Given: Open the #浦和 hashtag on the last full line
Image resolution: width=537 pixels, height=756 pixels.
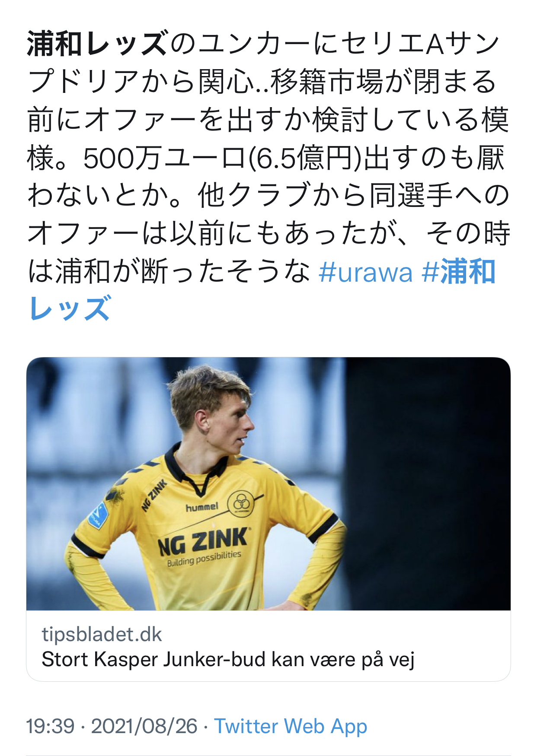Looking at the screenshot, I should (458, 272).
